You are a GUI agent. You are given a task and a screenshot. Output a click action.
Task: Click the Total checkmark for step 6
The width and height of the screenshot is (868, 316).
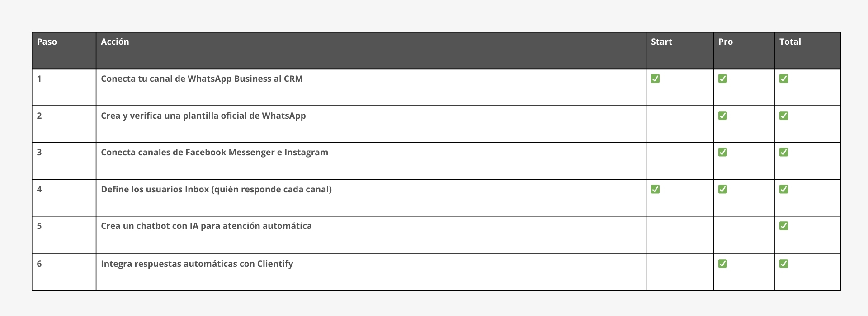pyautogui.click(x=783, y=264)
